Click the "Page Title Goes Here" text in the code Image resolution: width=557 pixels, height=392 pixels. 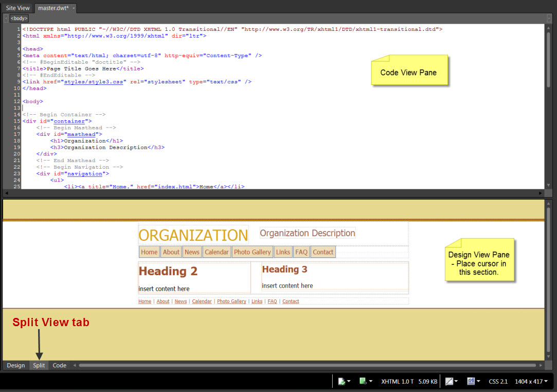pos(81,68)
